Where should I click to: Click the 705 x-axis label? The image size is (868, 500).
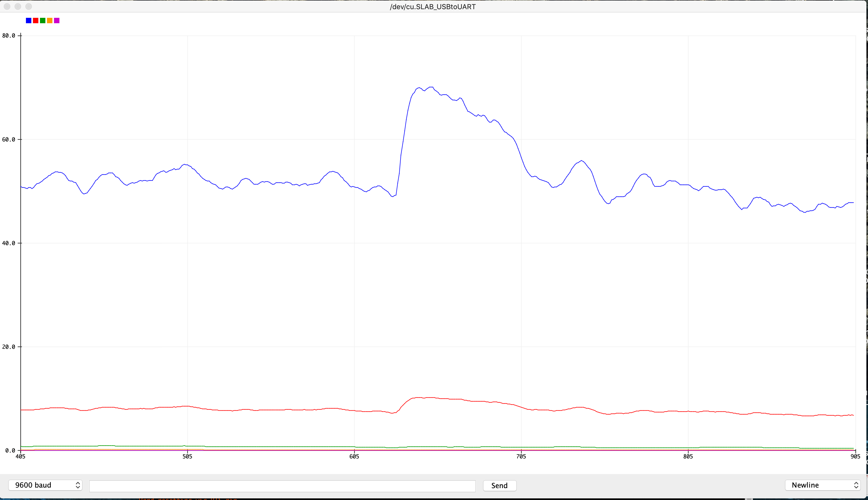point(522,456)
